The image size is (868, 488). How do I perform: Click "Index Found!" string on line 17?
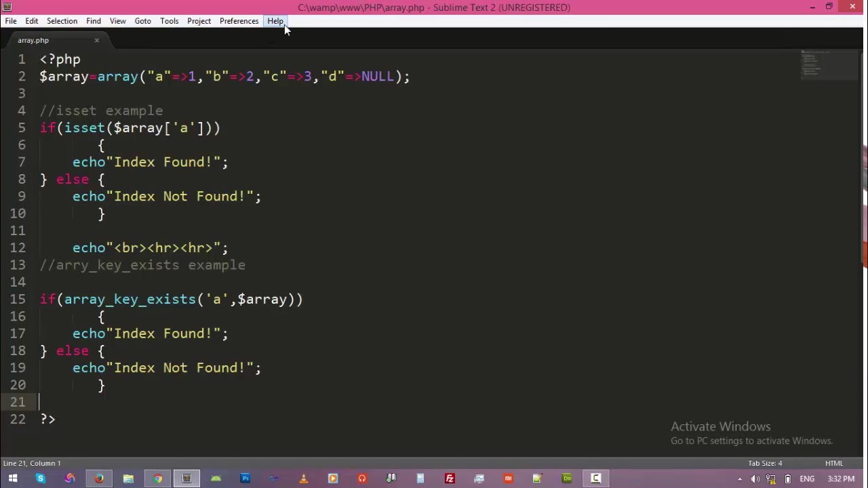(163, 333)
